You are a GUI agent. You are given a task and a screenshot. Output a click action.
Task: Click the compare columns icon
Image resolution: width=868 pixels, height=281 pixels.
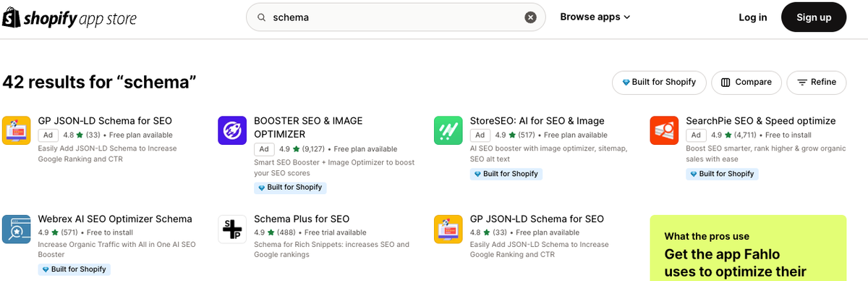(x=726, y=83)
